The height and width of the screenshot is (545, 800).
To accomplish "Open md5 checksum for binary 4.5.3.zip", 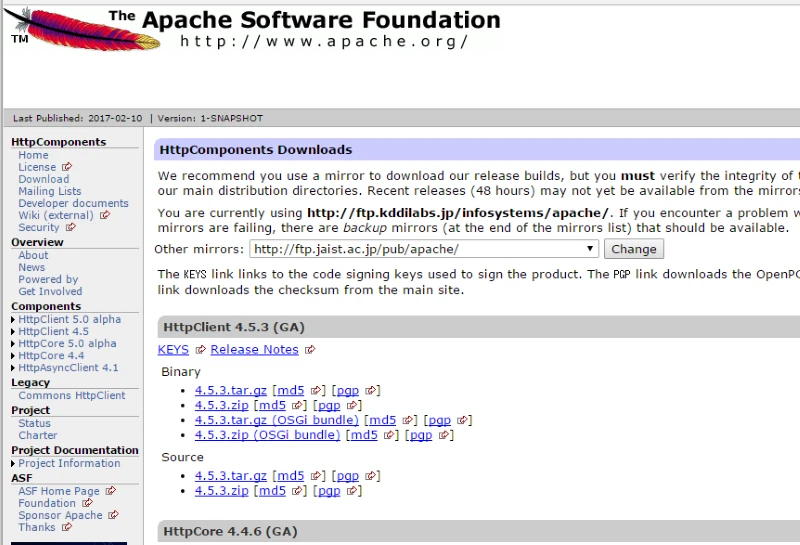I will click(x=271, y=405).
